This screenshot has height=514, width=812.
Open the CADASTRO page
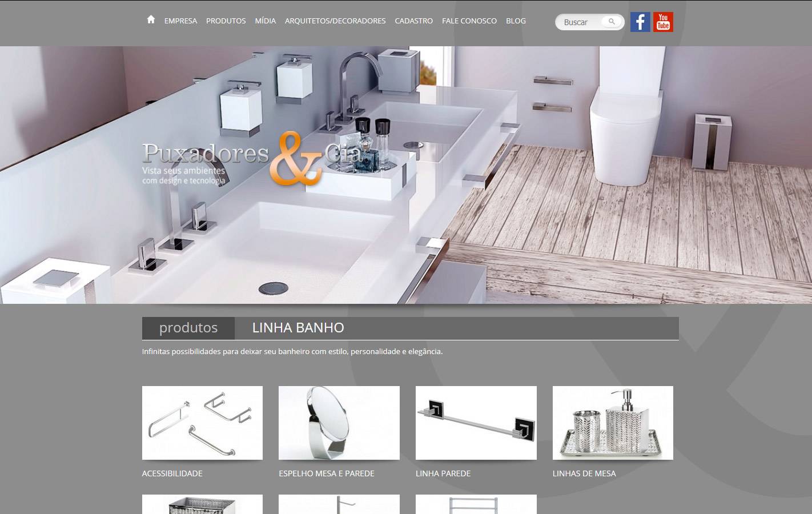click(413, 21)
